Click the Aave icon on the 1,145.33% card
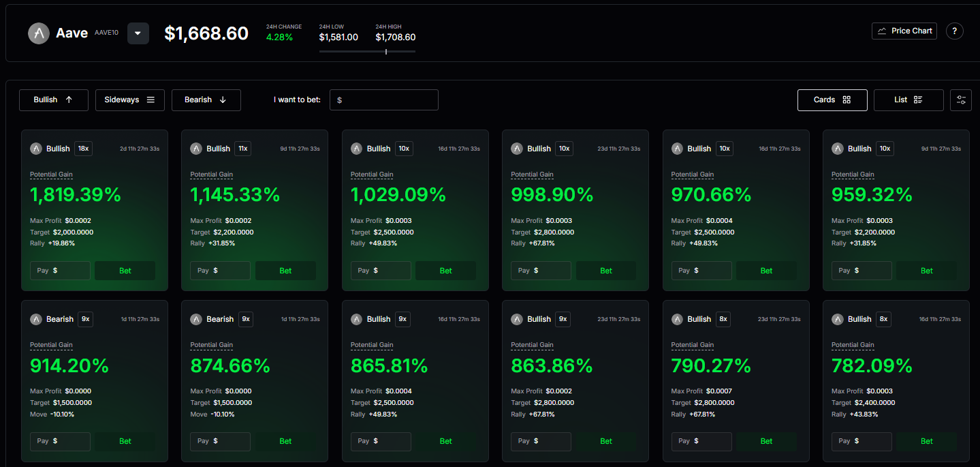 [x=196, y=149]
